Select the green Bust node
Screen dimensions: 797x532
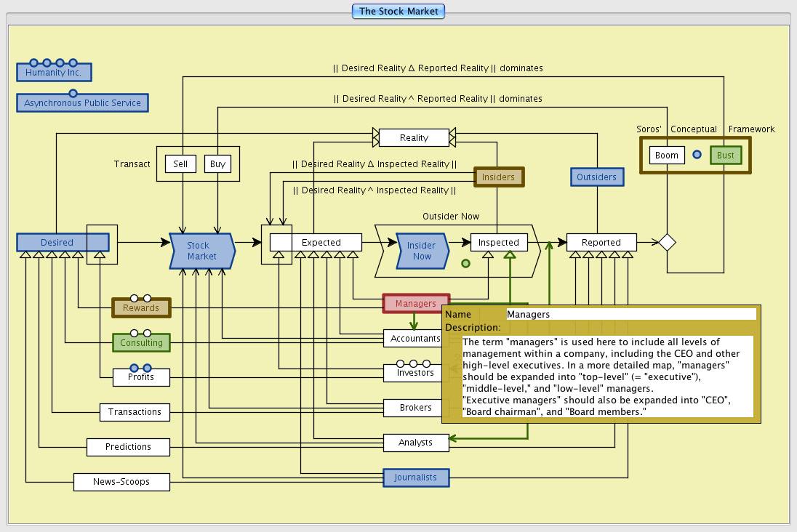[x=725, y=156]
